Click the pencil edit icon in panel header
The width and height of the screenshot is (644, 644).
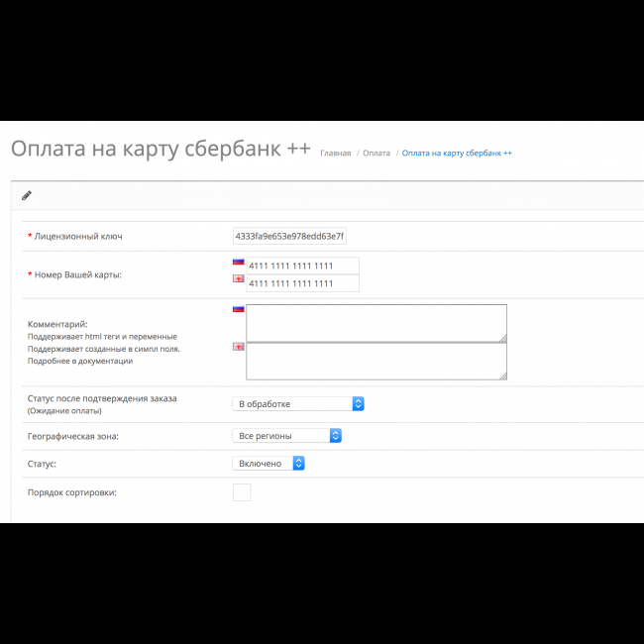27,195
